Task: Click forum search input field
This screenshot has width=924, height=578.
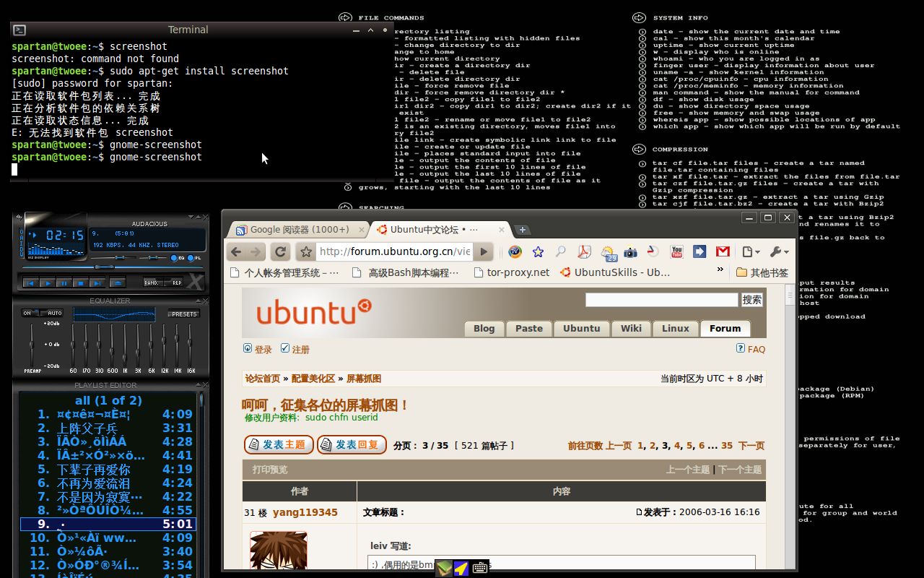Action: tap(662, 299)
